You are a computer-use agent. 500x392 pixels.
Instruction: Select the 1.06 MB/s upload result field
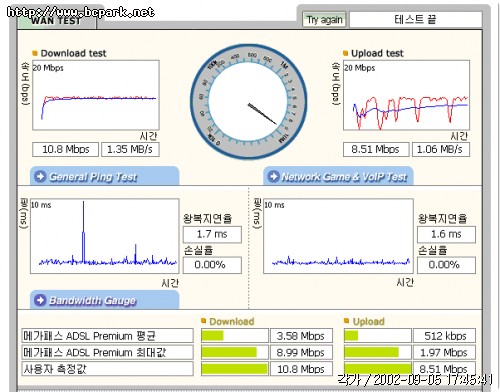(441, 149)
